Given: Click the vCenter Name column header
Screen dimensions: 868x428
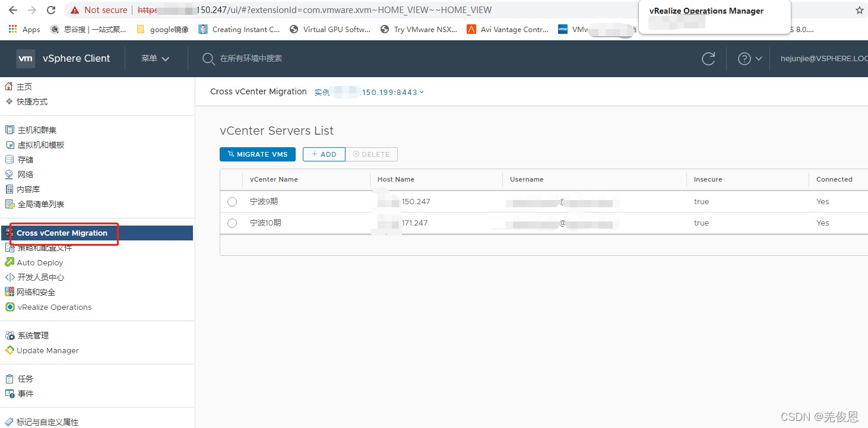Looking at the screenshot, I should 274,179.
